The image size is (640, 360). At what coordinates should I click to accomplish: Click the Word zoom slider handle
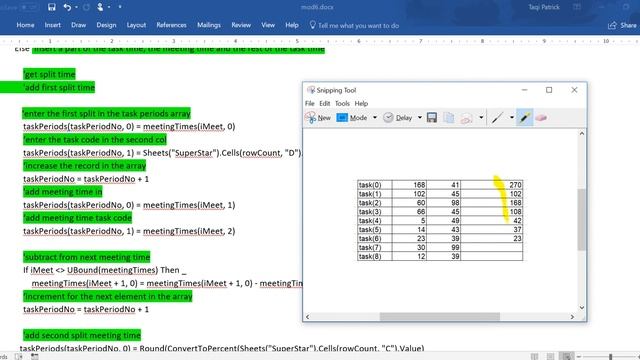pyautogui.click(x=611, y=357)
